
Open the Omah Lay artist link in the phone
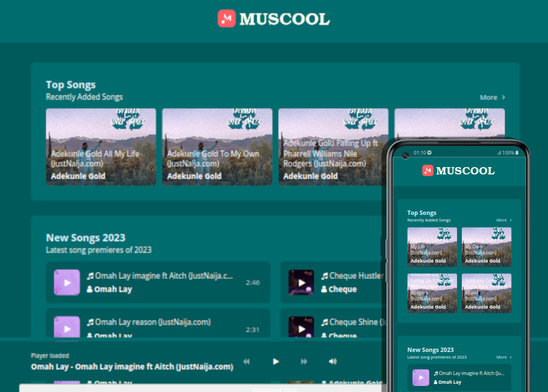450,382
